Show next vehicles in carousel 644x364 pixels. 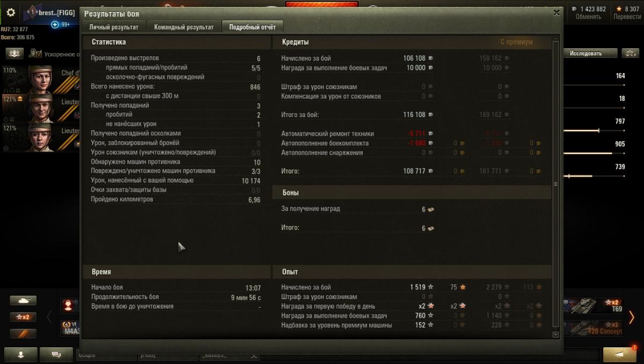click(x=632, y=317)
